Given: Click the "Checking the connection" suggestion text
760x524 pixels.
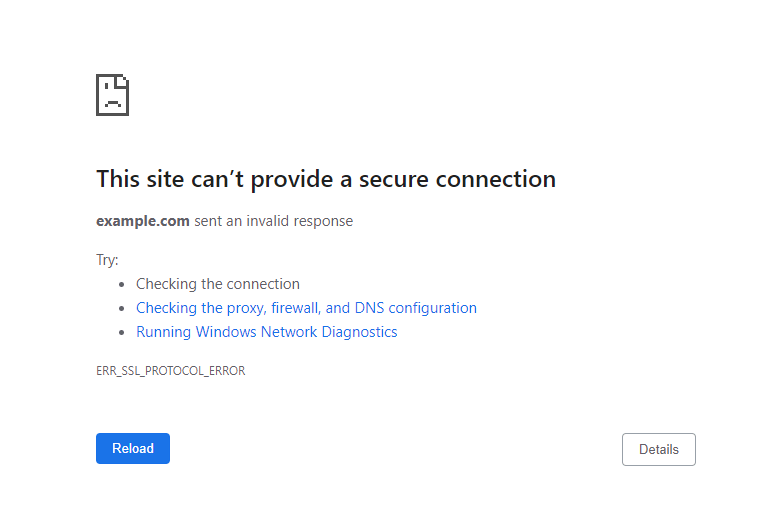Looking at the screenshot, I should [x=218, y=284].
